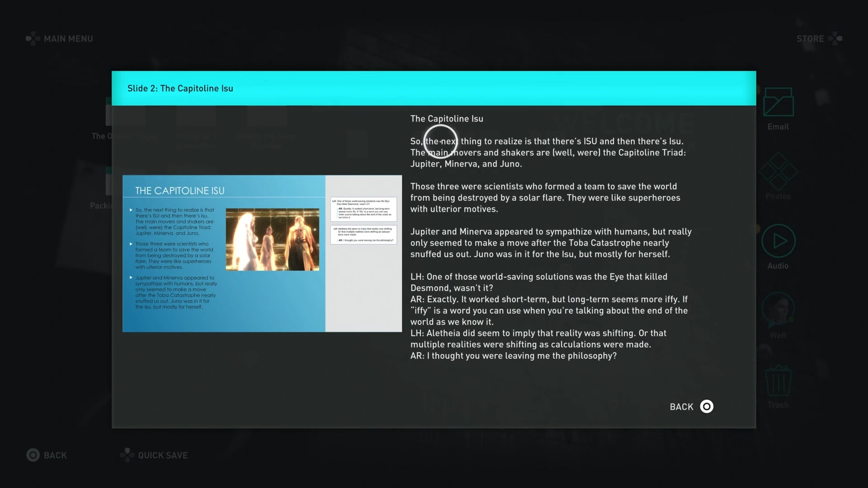Click the upper slide notes box
This screenshot has height=488, width=868.
[363, 209]
